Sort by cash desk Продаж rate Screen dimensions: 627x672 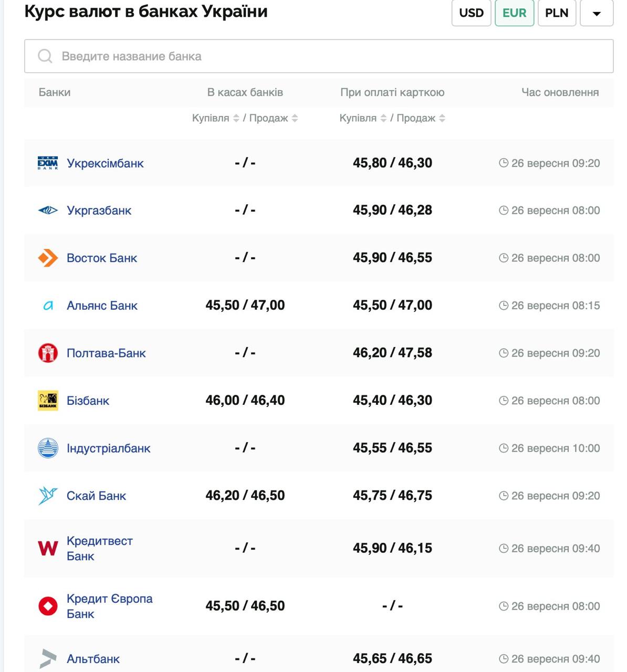click(295, 118)
